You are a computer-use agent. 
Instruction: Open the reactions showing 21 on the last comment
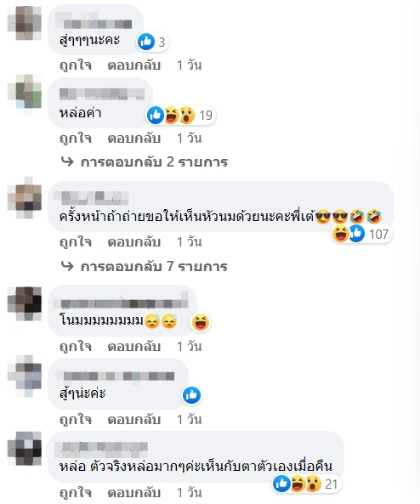(306, 484)
